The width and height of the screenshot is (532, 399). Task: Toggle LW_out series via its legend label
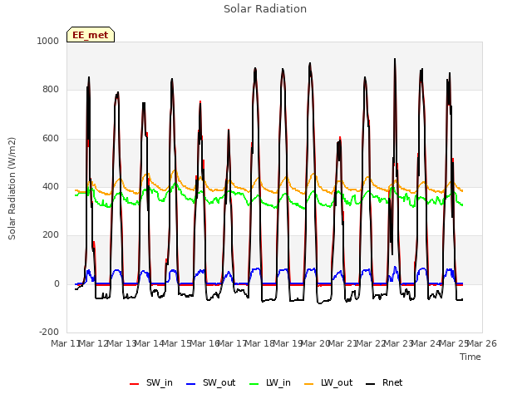tap(337, 382)
